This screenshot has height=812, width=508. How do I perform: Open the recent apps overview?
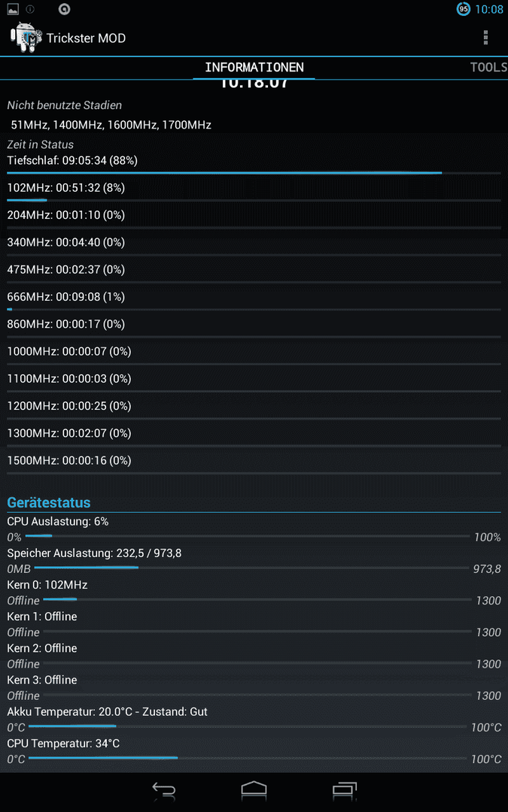click(344, 791)
